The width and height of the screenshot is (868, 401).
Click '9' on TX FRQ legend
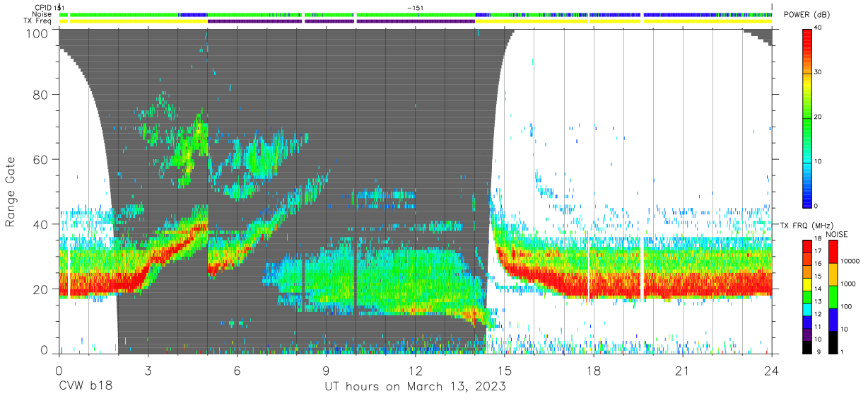coord(817,351)
